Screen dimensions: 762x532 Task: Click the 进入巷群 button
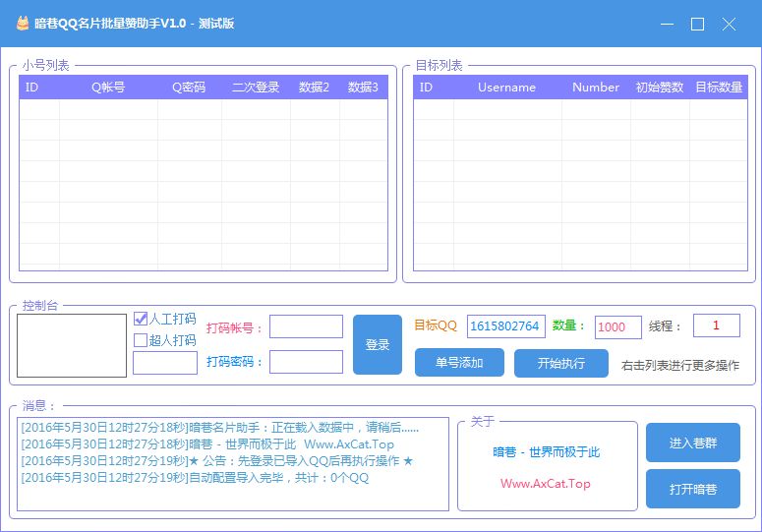[x=693, y=443]
